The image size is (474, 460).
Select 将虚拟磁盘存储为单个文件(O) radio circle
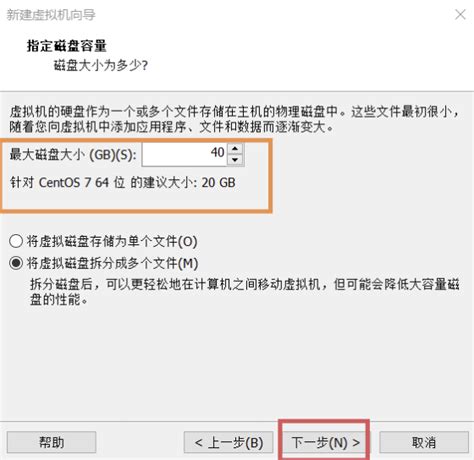(16, 241)
